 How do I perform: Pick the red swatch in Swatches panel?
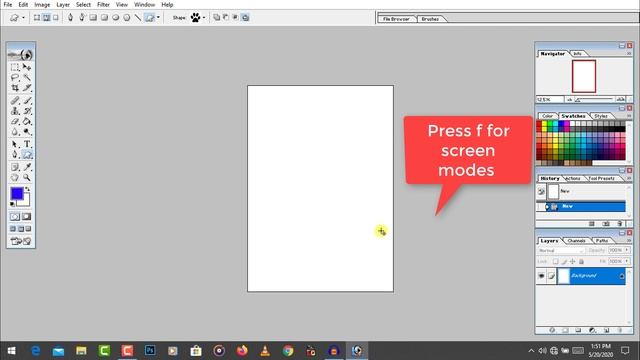pos(539,124)
